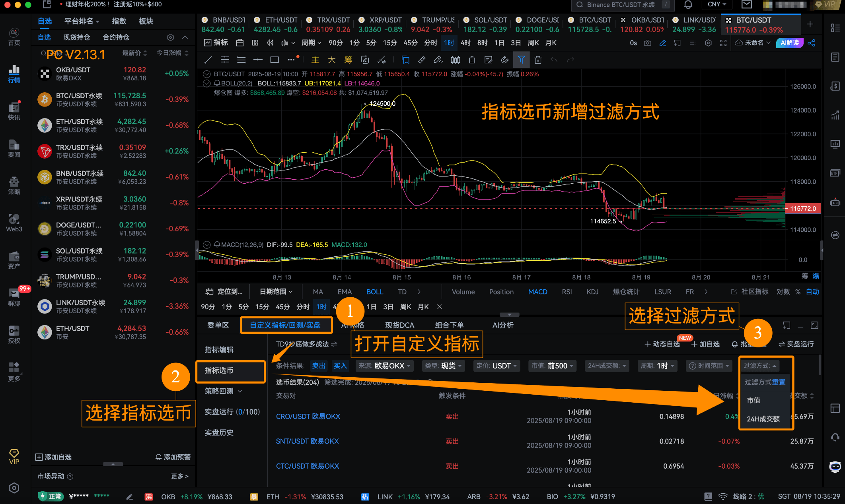Open 合约持仓 watchlist tab
This screenshot has height=504, width=845.
click(116, 37)
